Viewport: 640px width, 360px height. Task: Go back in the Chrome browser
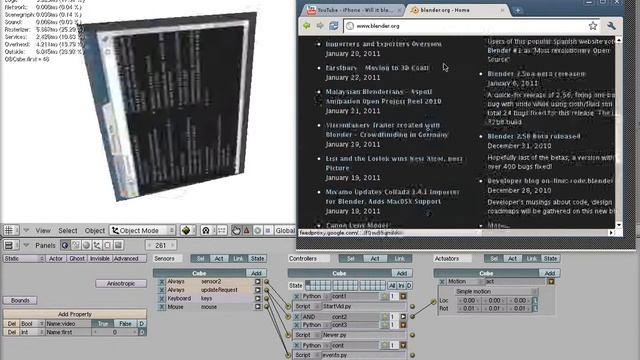pos(307,26)
